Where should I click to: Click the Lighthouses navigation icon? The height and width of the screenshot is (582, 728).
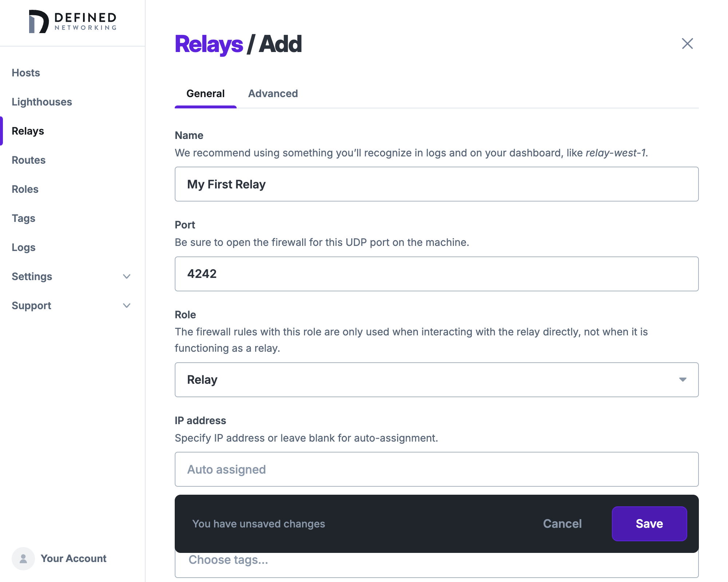[x=41, y=101]
